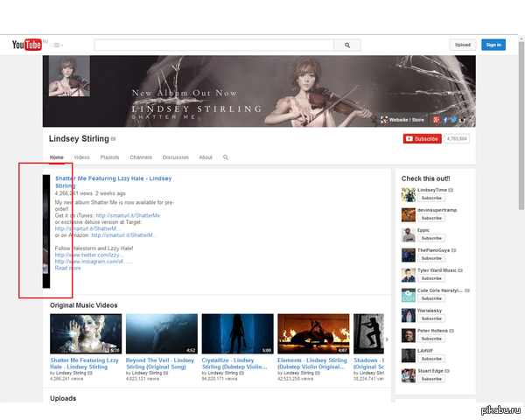Focus the YouTube search field
This screenshot has width=525, height=420.
click(x=214, y=45)
